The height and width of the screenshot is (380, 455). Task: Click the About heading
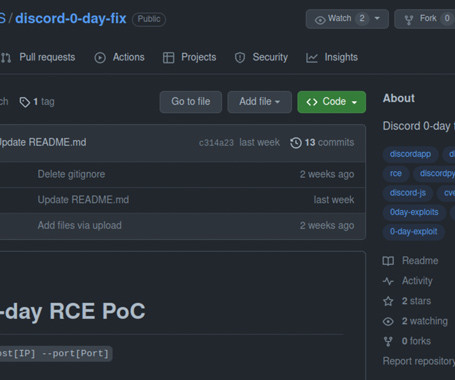tap(399, 98)
